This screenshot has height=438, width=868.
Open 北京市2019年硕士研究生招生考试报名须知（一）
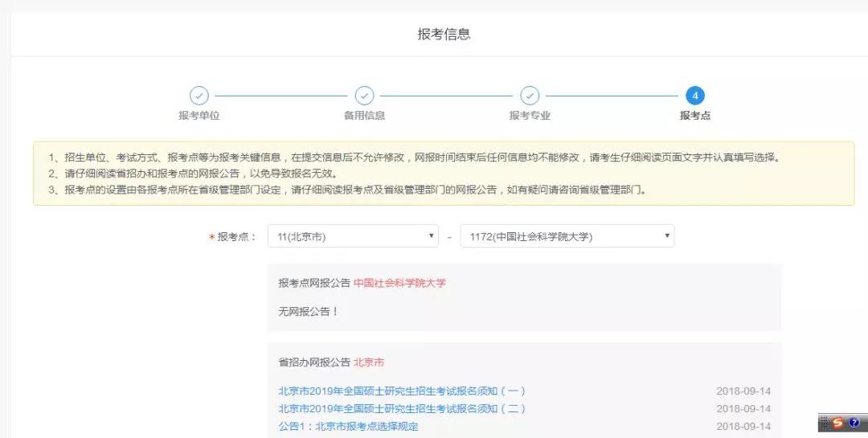[402, 391]
